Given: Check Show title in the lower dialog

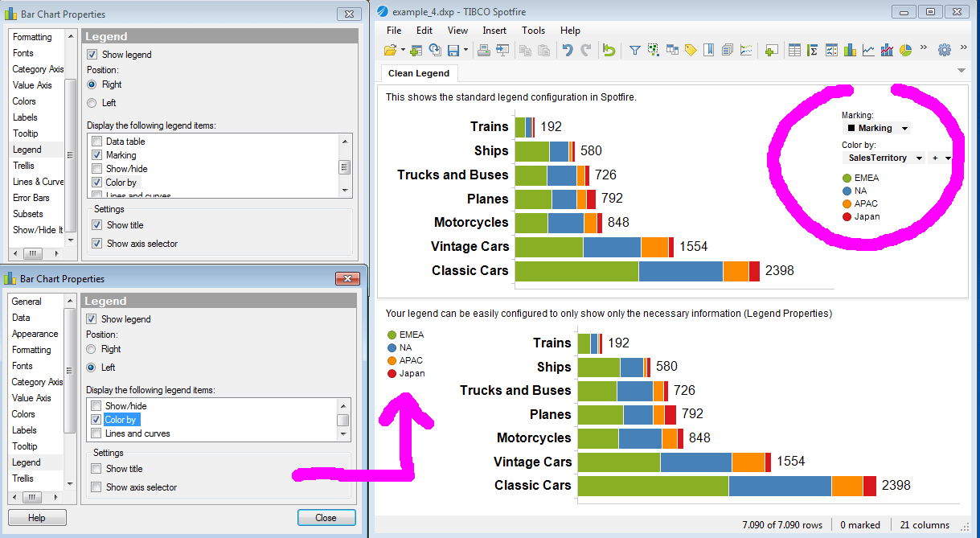Looking at the screenshot, I should [x=96, y=469].
